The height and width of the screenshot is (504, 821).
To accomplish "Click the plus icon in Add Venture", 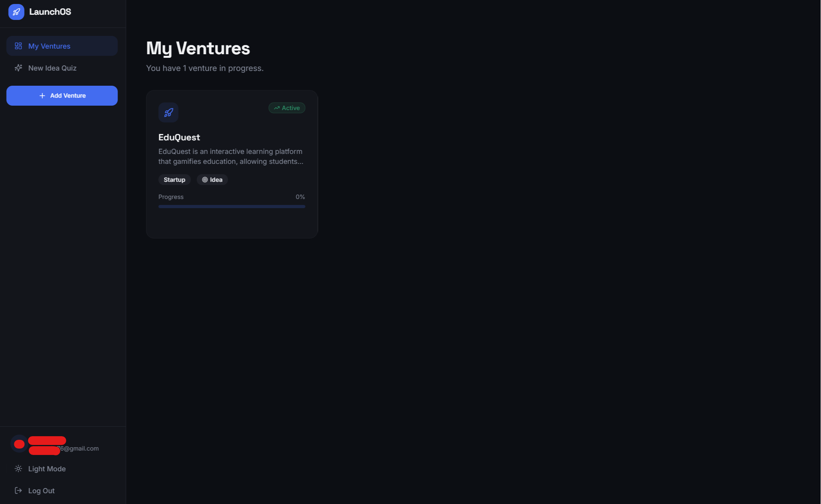I will click(42, 96).
